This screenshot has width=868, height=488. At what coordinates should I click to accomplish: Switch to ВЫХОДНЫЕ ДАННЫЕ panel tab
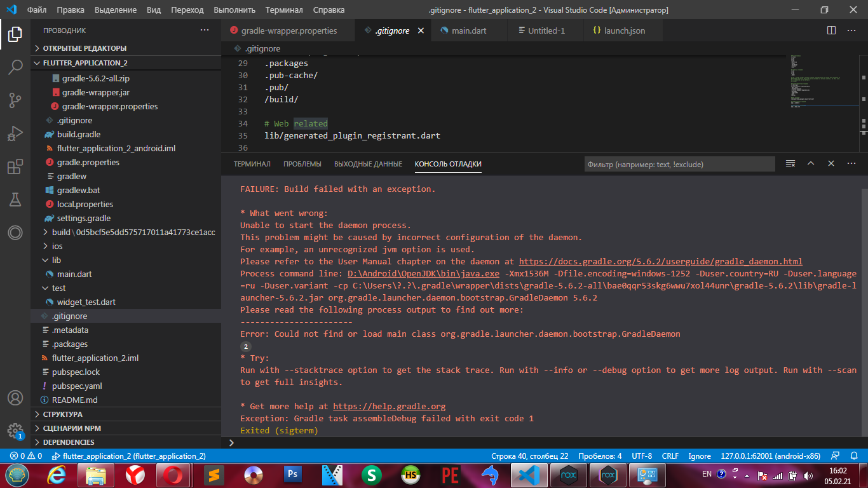tap(368, 164)
